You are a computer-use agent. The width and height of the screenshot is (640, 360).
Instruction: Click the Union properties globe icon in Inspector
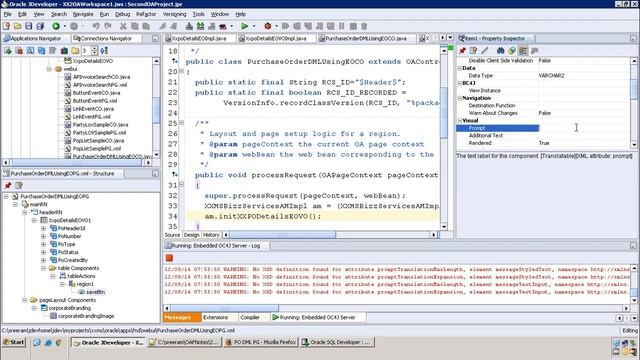pos(512,51)
